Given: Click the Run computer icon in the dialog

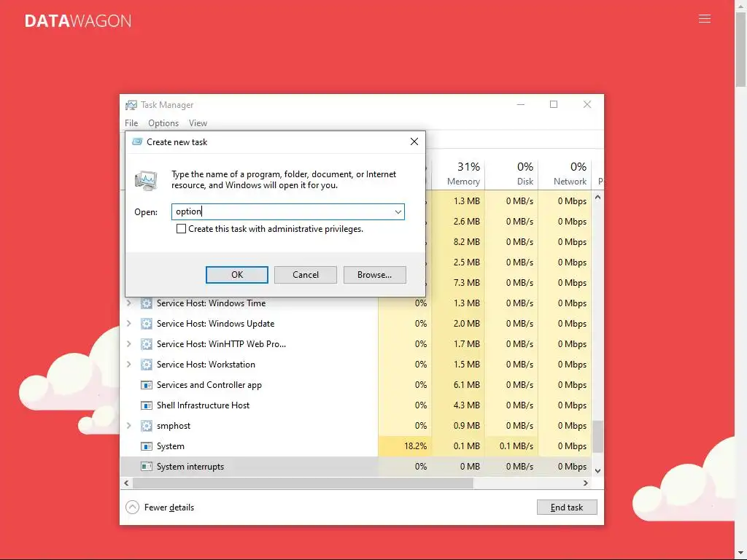Looking at the screenshot, I should click(x=146, y=181).
